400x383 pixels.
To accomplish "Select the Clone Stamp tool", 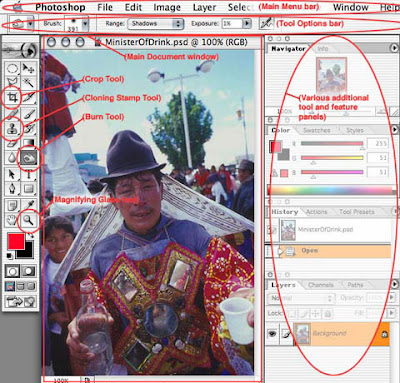I will [x=12, y=129].
